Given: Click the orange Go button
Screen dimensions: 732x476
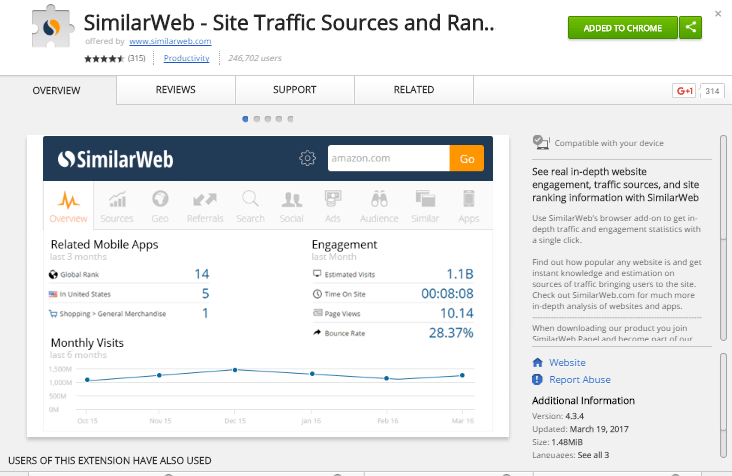Looking at the screenshot, I should pos(467,158).
